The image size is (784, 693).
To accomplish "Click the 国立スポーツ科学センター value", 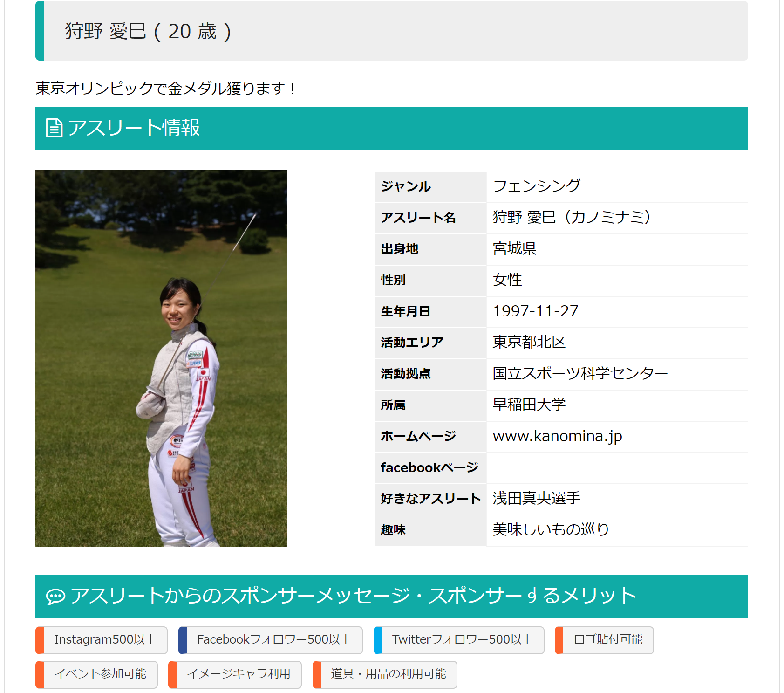I will pyautogui.click(x=580, y=373).
